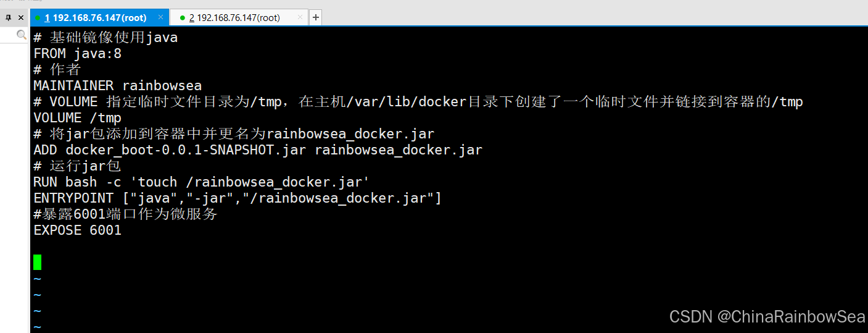Click the green status dot on tab 2
The height and width of the screenshot is (333, 868).
click(182, 18)
